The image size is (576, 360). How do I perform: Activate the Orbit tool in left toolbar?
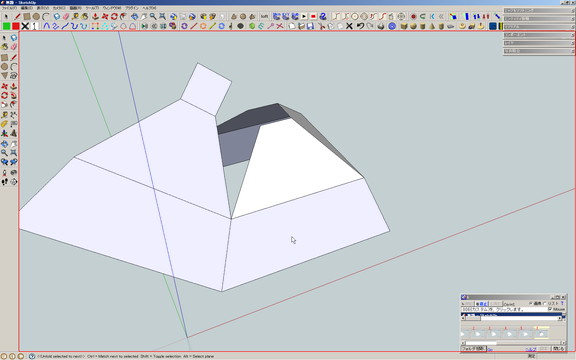[4, 144]
